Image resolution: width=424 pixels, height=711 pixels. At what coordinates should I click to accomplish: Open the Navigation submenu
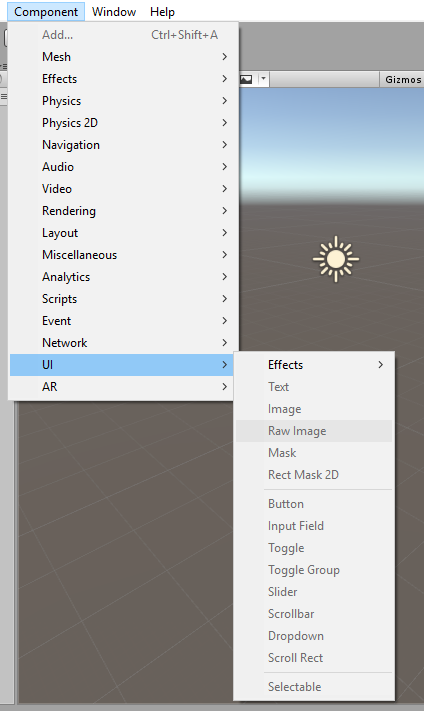(122, 145)
